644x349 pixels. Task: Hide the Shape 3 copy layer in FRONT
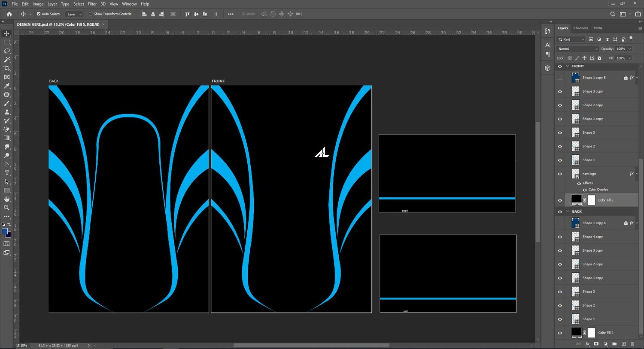pos(560,91)
